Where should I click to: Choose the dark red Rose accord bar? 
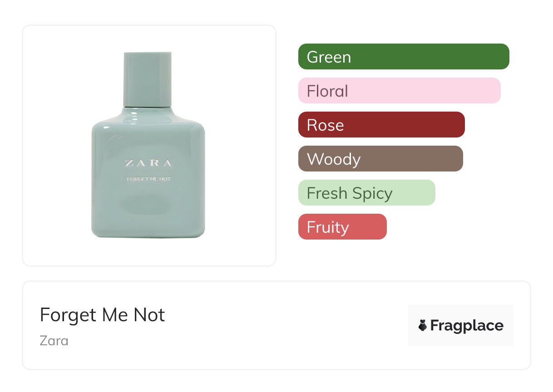[x=381, y=125]
